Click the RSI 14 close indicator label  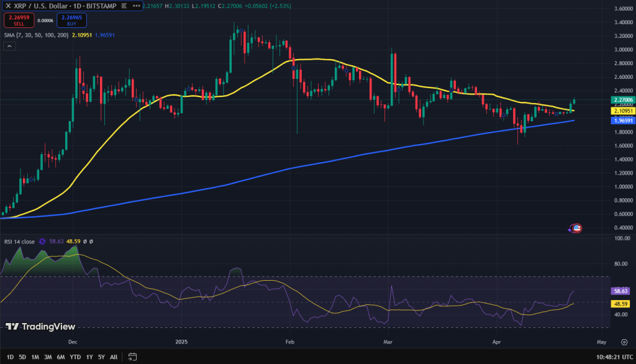pyautogui.click(x=19, y=242)
